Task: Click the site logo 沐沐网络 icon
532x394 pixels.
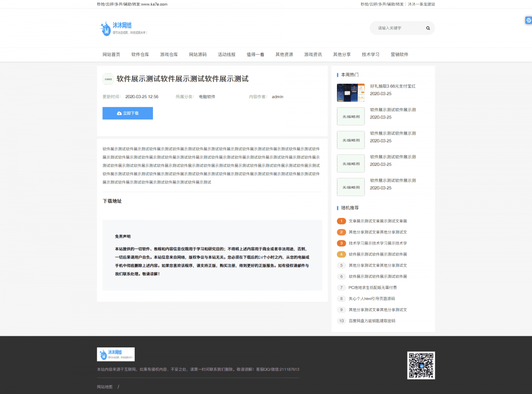Action: tap(106, 28)
